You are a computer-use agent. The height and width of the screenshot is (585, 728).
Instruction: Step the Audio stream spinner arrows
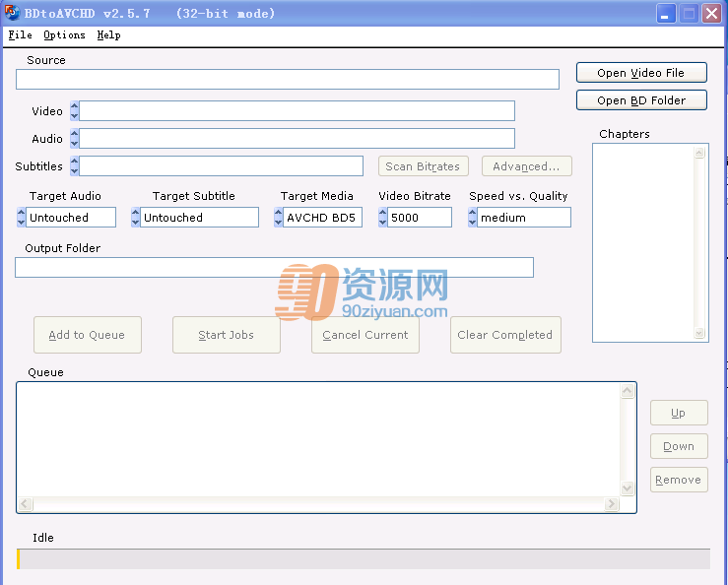[x=74, y=138]
